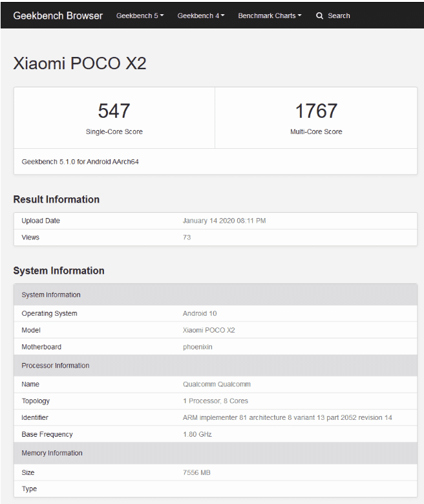
Task: Click the Android 10 operating system value
Action: [200, 313]
